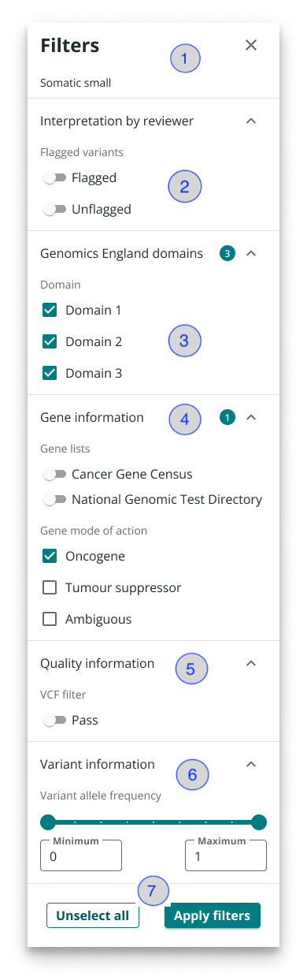Collapse the Genomics England domains section
The image size is (307, 980).
coord(251,254)
